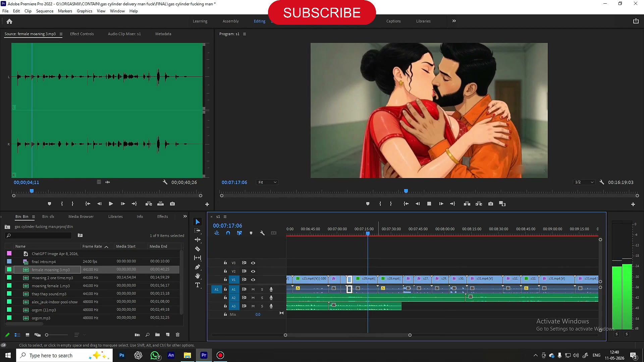The height and width of the screenshot is (362, 644).
Task: Select the Slip tool
Action: click(198, 258)
